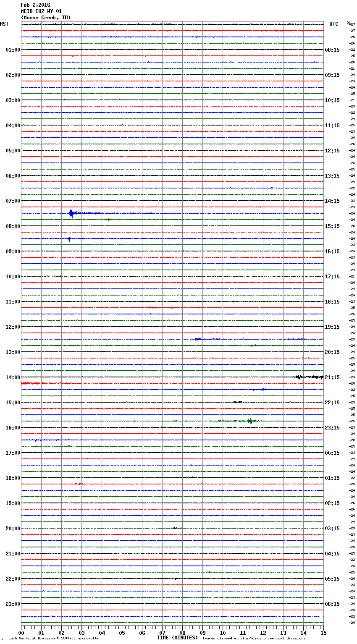Click the Each Vertical Division = 1600.00 microvolts note
The height and width of the screenshot is (644, 357).
54,639
